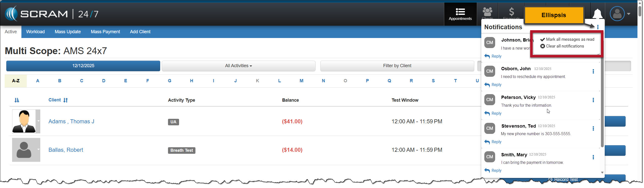Open the Mass Payment tab

105,32
